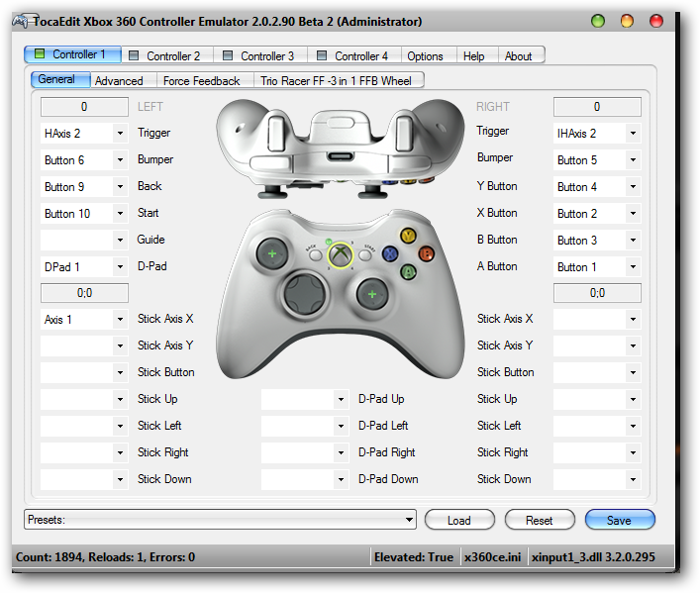This screenshot has width=700, height=593.
Task: Save the controller settings
Action: pyautogui.click(x=620, y=520)
